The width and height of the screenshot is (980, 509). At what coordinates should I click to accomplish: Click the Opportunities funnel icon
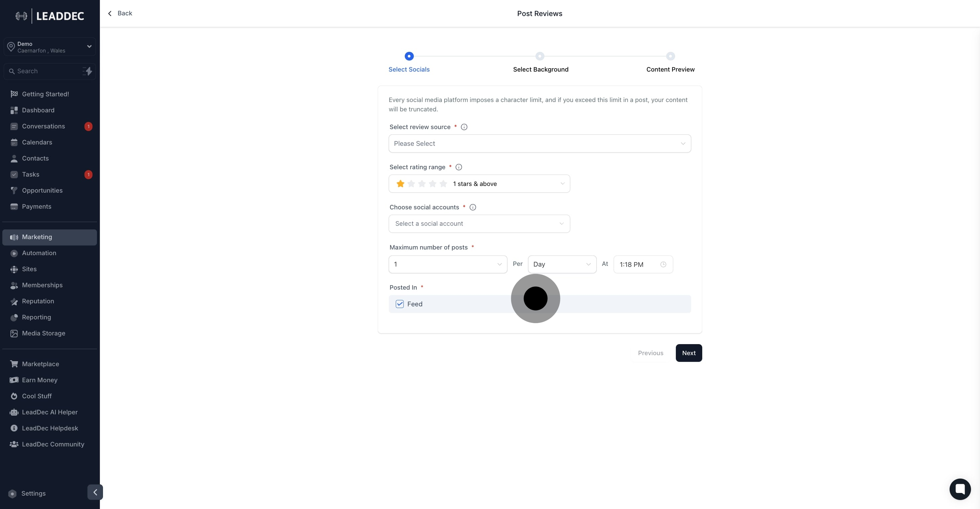pos(14,190)
